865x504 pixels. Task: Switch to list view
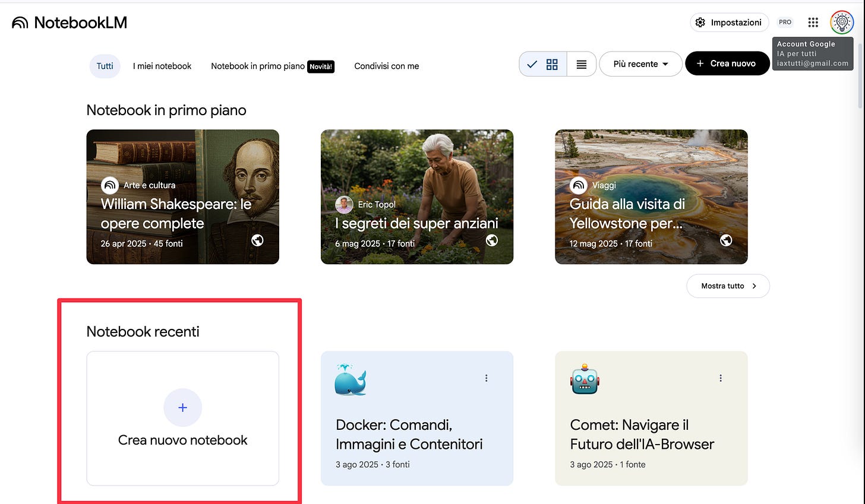pos(582,64)
